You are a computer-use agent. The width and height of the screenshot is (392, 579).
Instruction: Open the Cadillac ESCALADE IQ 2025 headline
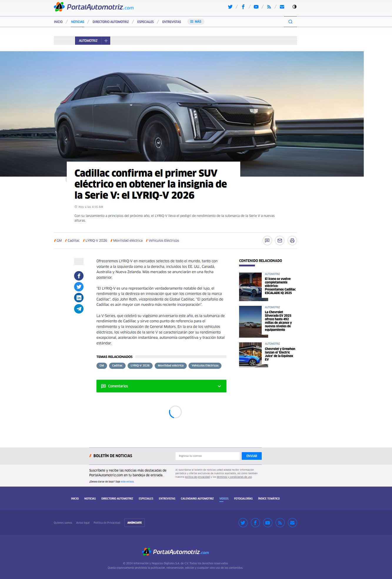[x=280, y=286]
